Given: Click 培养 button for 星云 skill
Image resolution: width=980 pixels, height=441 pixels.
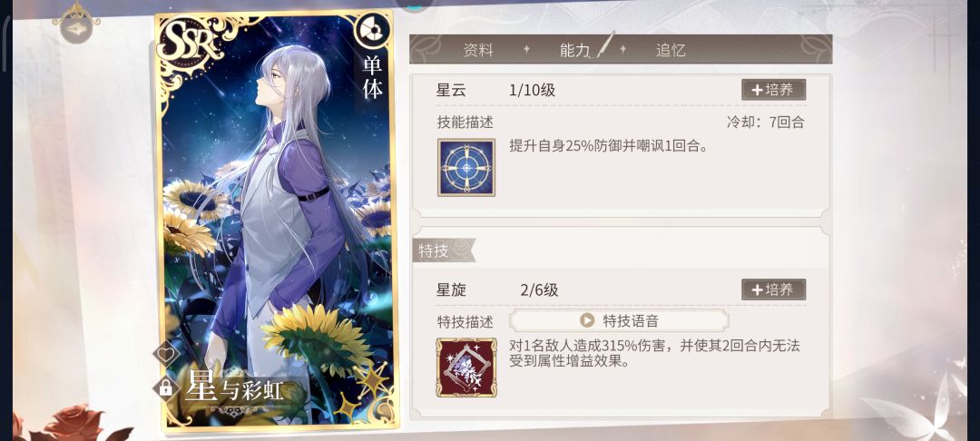Looking at the screenshot, I should 774,90.
